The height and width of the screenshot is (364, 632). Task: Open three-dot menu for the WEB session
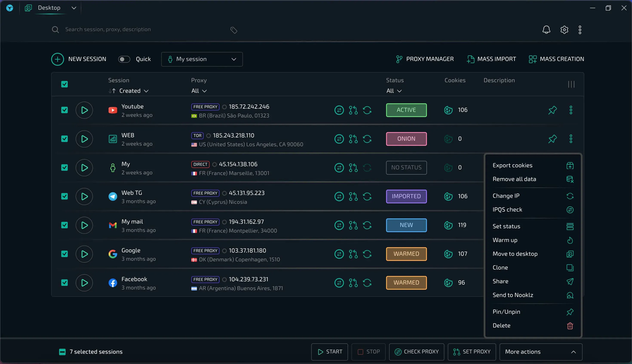pyautogui.click(x=571, y=139)
